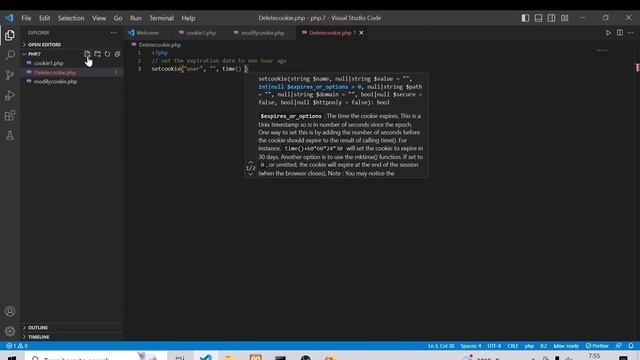This screenshot has width=640, height=360.
Task: Open the Run menu
Action: 136,18
